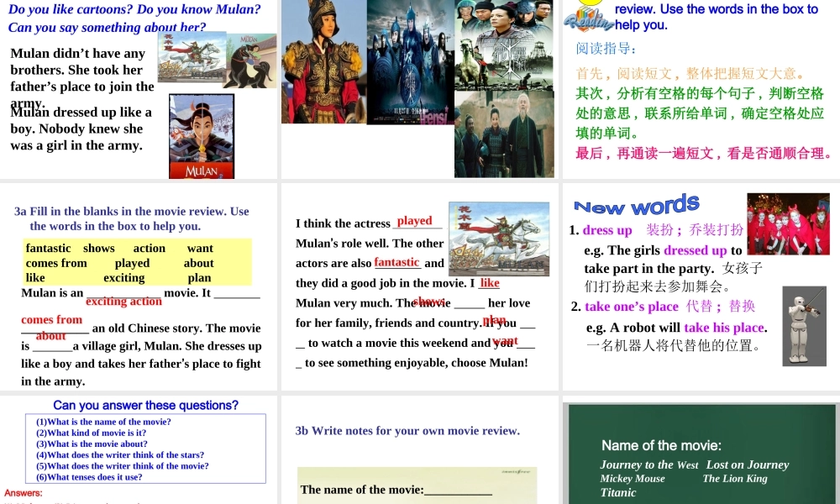Click the 'Can you answer these questions?' heading
This screenshot has width=840, height=504.
145,406
